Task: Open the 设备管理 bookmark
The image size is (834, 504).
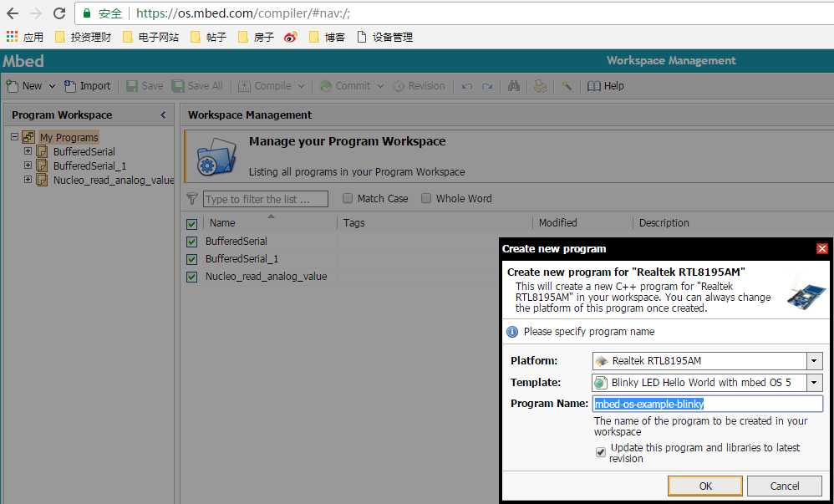Action: 384,37
